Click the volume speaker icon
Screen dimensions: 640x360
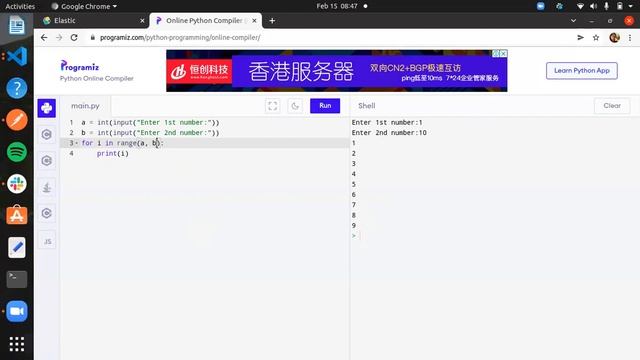[x=593, y=6]
